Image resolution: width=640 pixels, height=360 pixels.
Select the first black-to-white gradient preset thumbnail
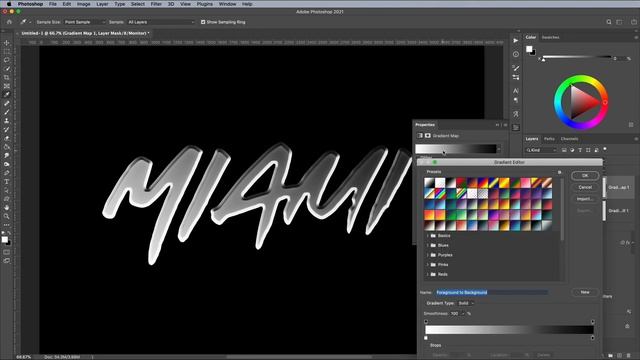pos(429,182)
